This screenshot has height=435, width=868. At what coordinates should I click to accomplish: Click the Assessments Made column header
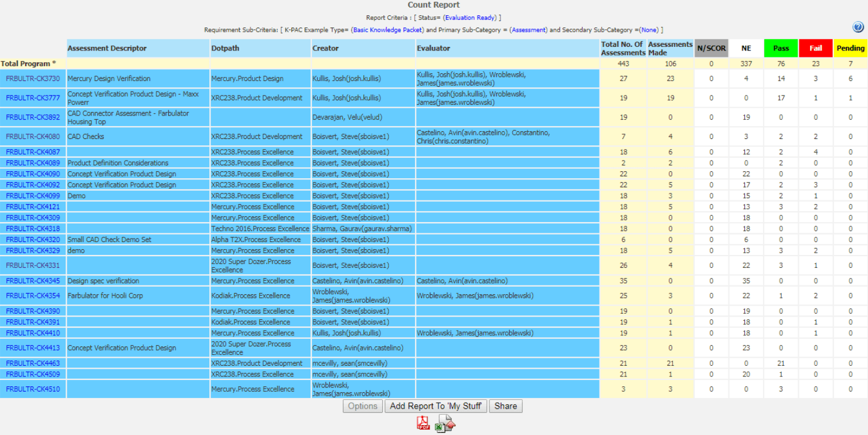point(670,48)
